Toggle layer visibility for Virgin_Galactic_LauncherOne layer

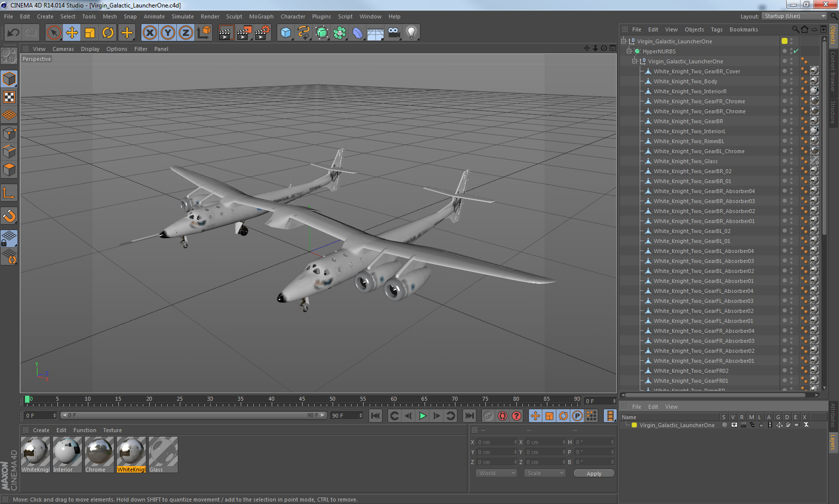pyautogui.click(x=734, y=425)
